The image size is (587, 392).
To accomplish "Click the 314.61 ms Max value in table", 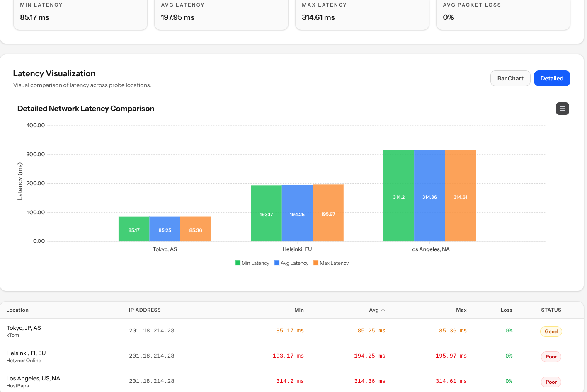I will point(451,381).
